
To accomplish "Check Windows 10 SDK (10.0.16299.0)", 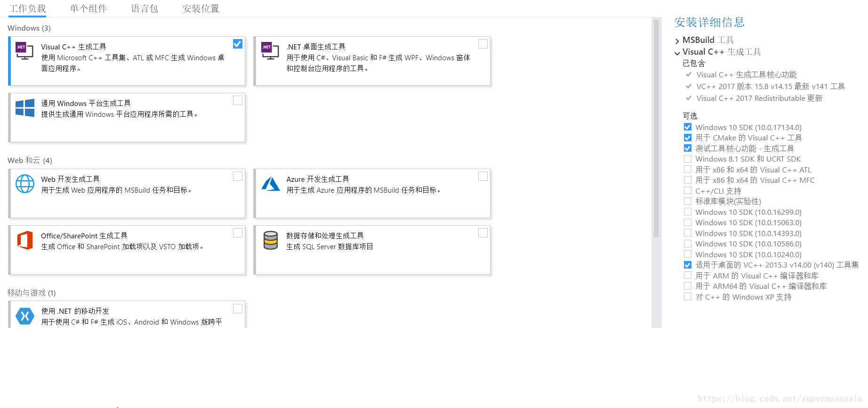I will pyautogui.click(x=688, y=212).
